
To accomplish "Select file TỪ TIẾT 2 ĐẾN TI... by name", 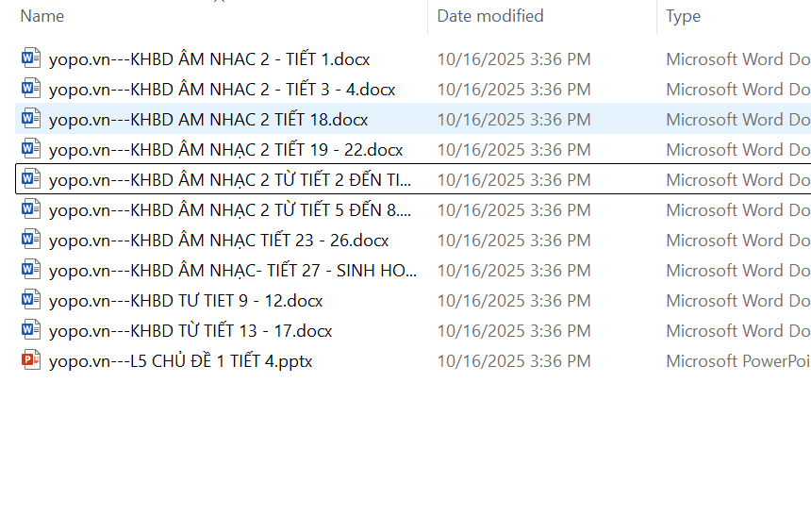I will pyautogui.click(x=230, y=180).
